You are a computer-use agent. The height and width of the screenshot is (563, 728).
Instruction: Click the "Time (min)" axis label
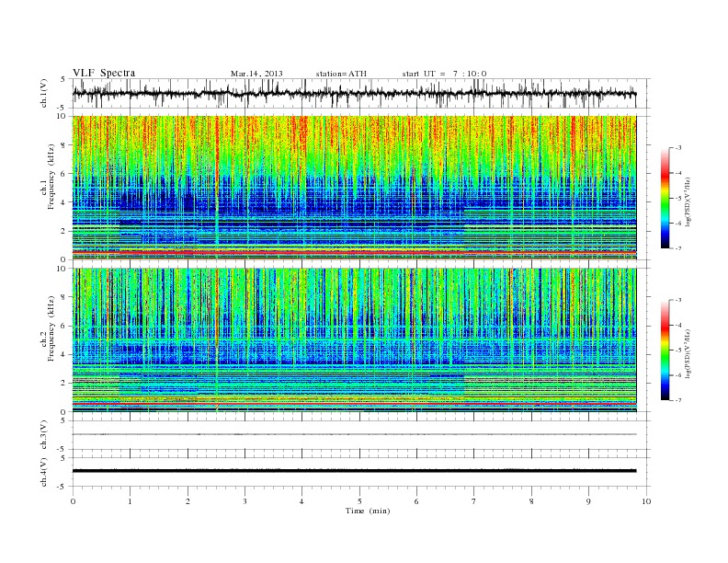coord(368,511)
